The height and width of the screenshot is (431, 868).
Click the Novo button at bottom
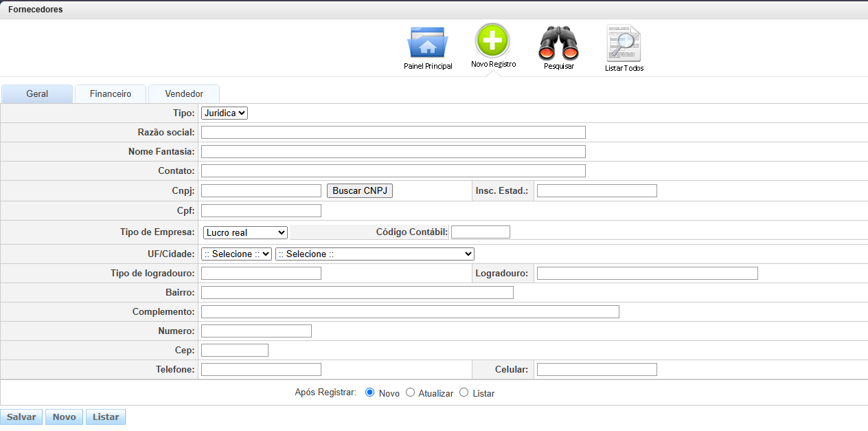coord(65,417)
